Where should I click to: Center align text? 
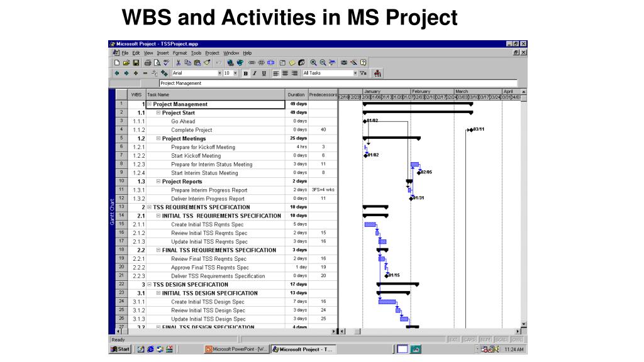(x=285, y=74)
